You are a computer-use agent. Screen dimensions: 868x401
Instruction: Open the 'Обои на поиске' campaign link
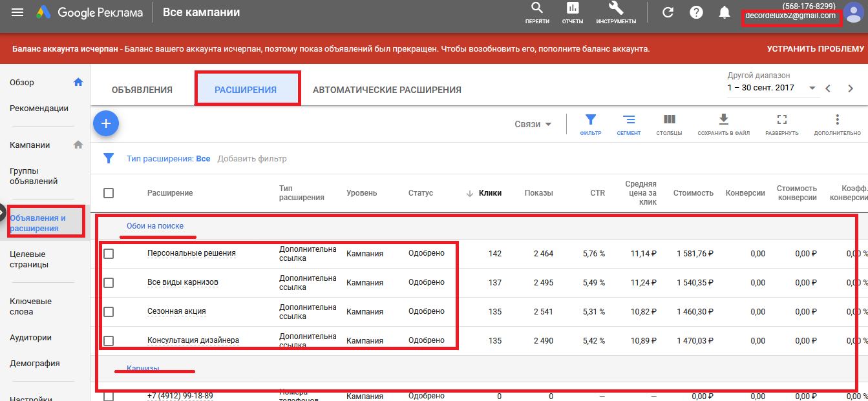(x=155, y=226)
